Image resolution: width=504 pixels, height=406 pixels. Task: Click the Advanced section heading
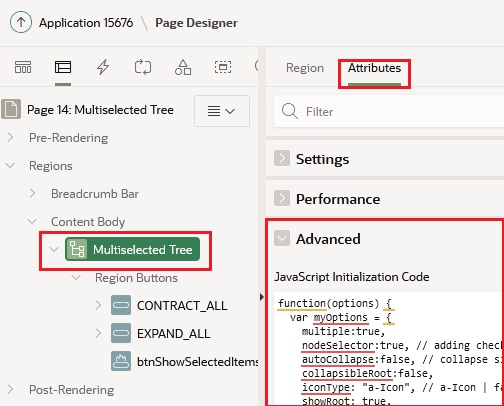(328, 239)
